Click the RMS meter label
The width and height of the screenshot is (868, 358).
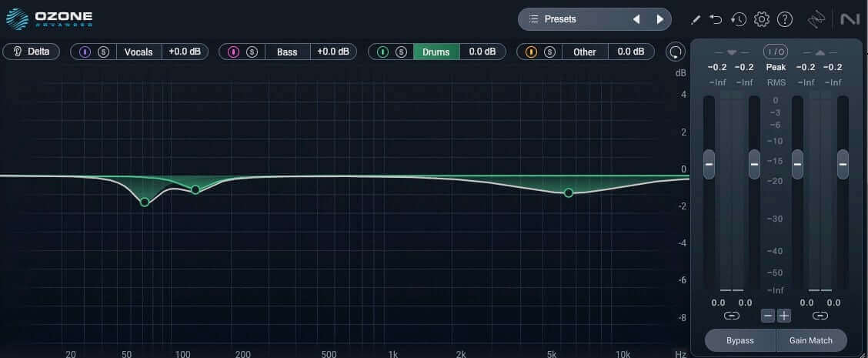point(776,82)
